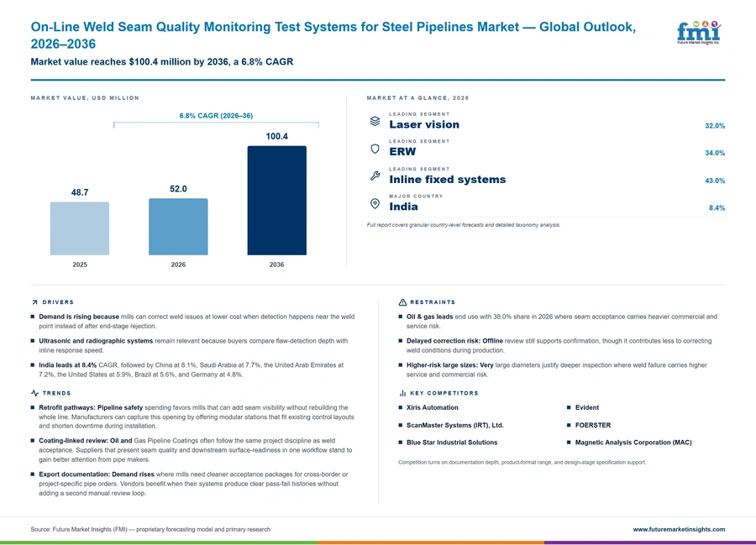Click the 8.4% value beside India

(717, 207)
